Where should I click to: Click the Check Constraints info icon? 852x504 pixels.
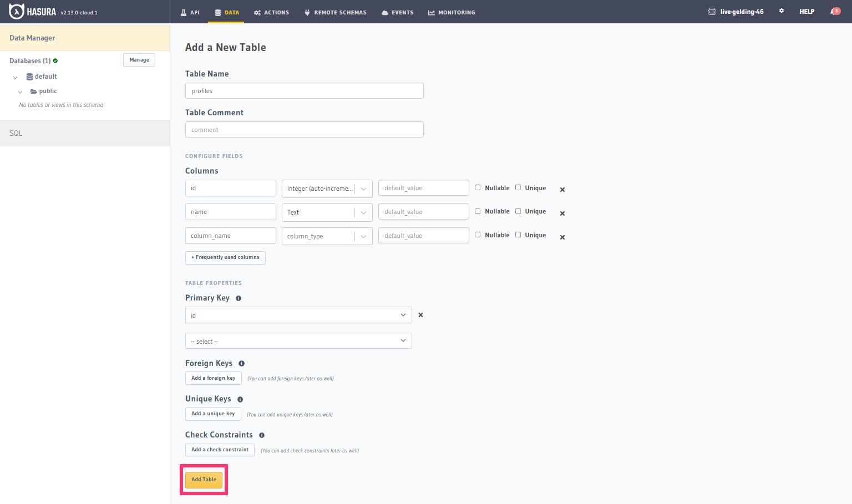click(x=262, y=435)
